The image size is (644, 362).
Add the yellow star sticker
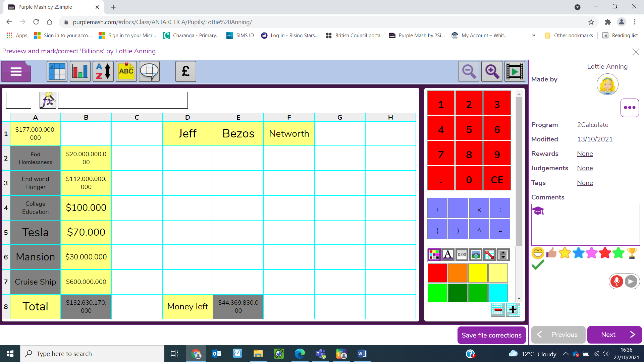tap(565, 253)
